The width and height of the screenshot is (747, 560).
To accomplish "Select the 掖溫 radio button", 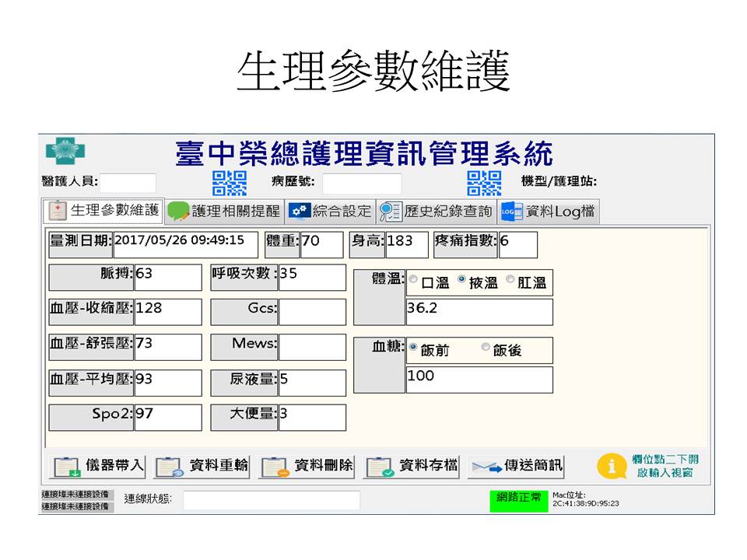I will [x=461, y=279].
